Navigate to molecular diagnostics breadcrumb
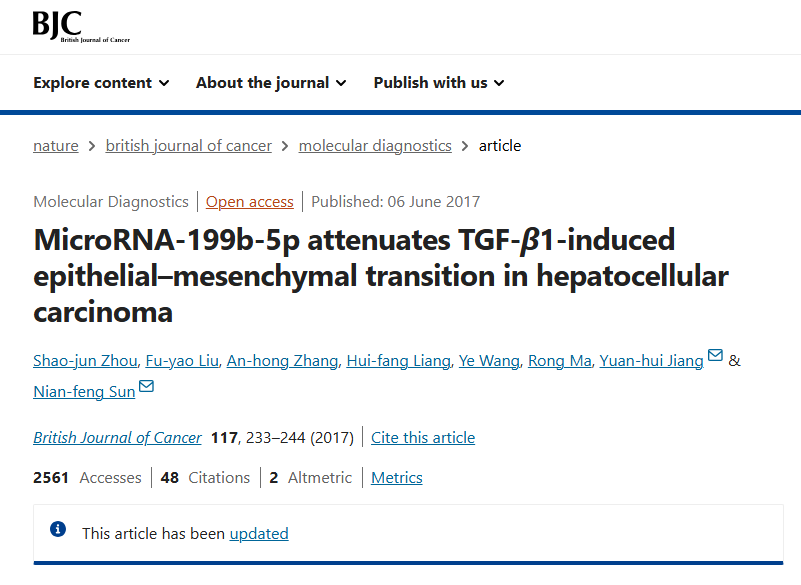 [375, 146]
